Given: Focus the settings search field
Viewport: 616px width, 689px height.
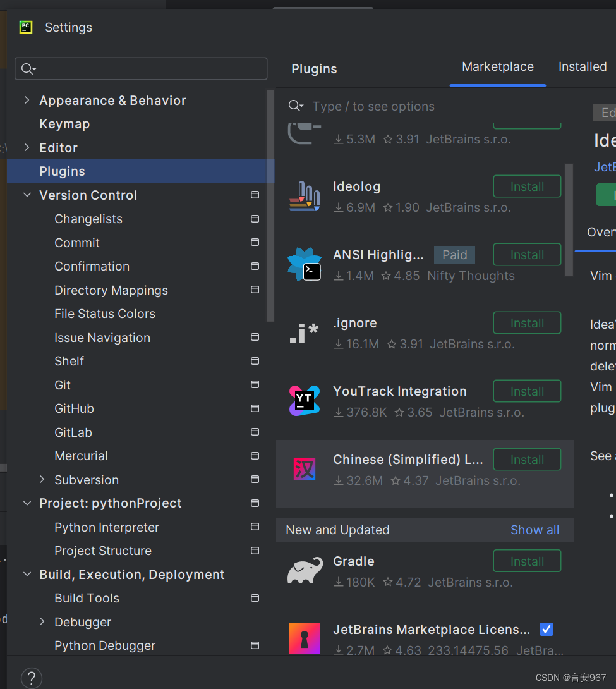Looking at the screenshot, I should point(141,68).
